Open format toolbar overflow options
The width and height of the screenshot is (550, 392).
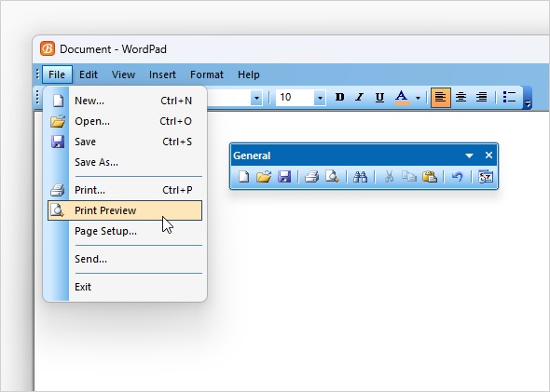528,98
